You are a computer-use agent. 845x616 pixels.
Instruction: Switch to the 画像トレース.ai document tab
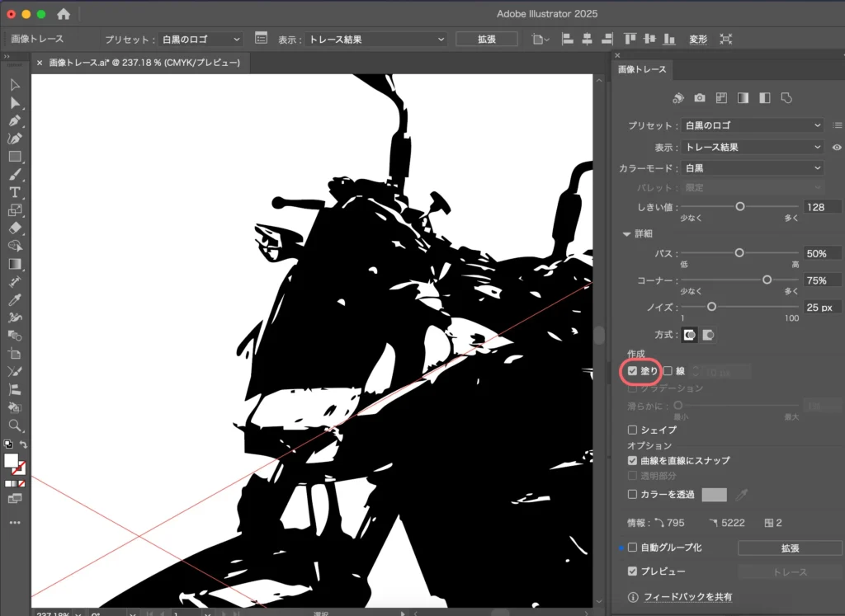click(x=140, y=62)
